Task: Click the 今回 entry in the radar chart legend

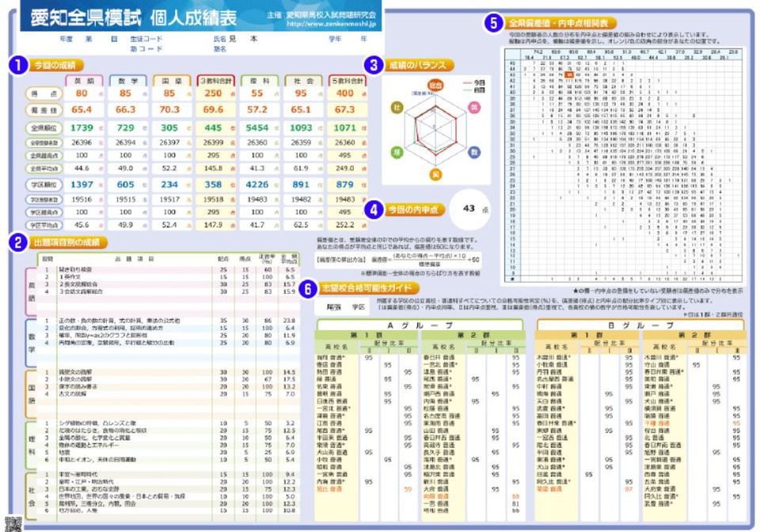Action: tap(473, 83)
